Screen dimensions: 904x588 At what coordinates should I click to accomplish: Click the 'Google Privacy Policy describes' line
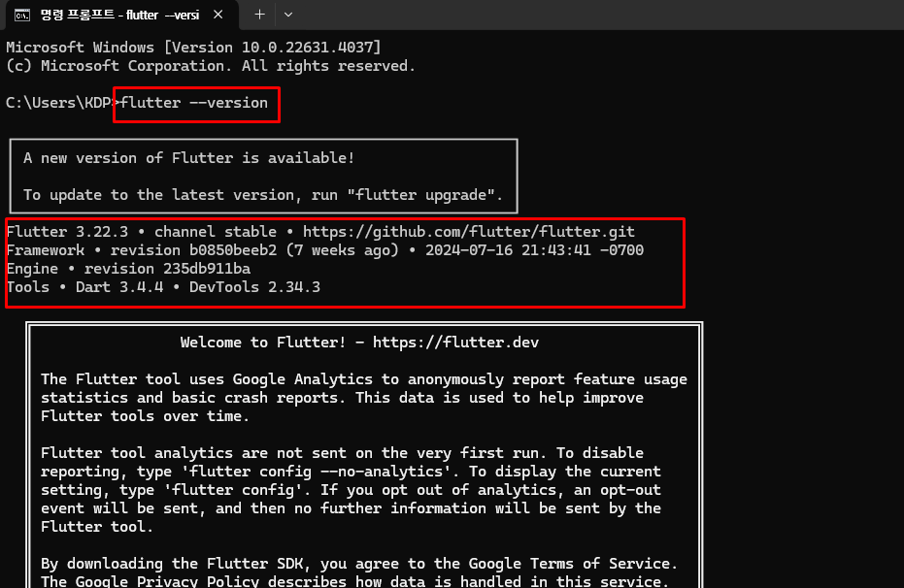click(354, 581)
